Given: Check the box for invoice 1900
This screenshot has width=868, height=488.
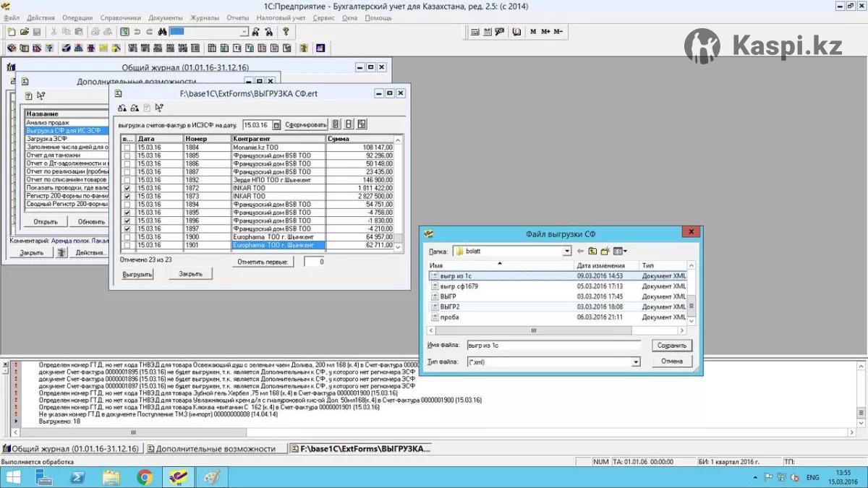Looking at the screenshot, I should pos(127,237).
